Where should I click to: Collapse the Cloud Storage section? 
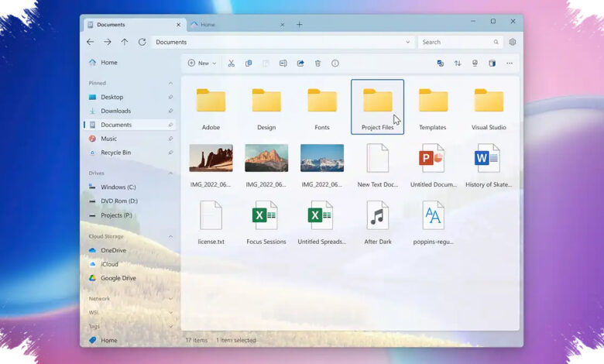tap(170, 236)
